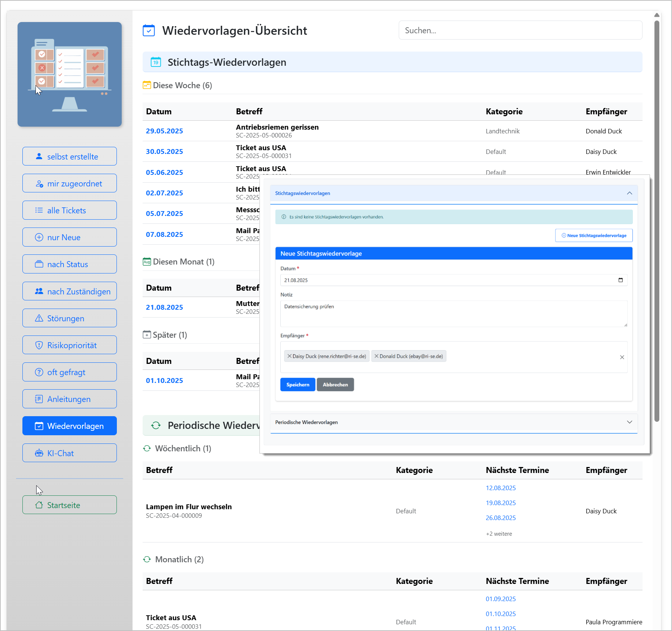Open the date picker calendar icon
The height and width of the screenshot is (631, 672).
pyautogui.click(x=620, y=280)
